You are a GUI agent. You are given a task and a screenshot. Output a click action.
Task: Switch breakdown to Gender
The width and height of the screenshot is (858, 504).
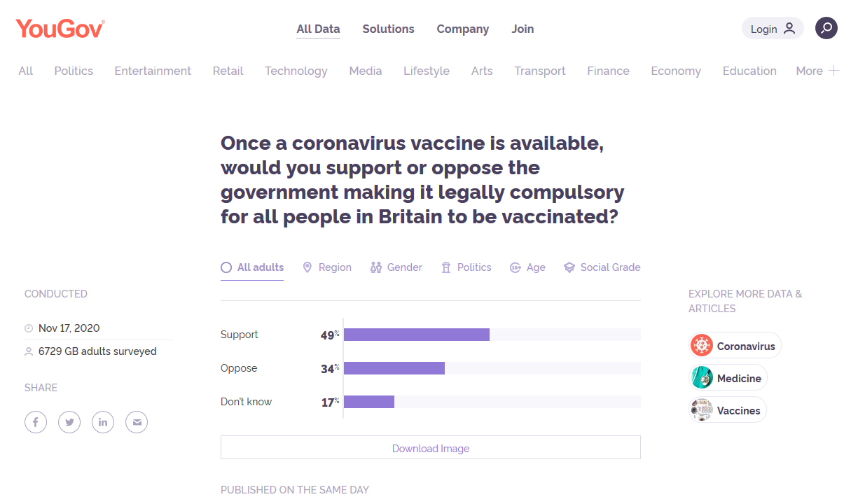point(396,267)
